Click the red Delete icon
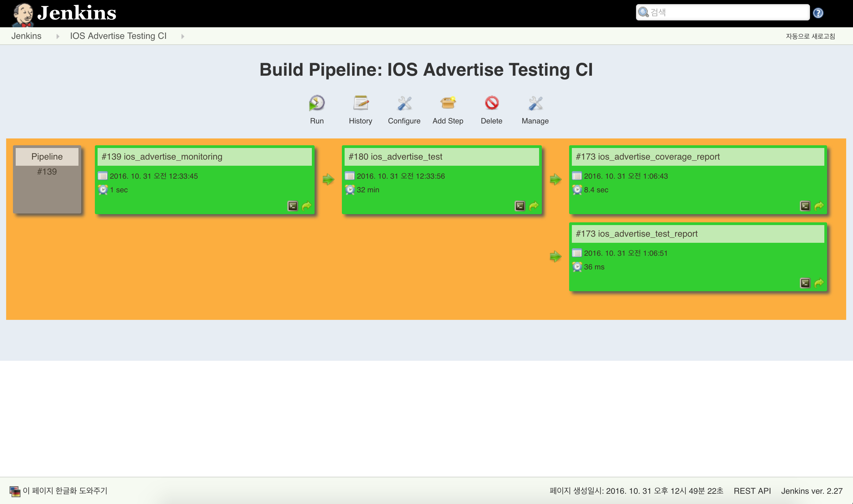853x504 pixels. coord(492,103)
